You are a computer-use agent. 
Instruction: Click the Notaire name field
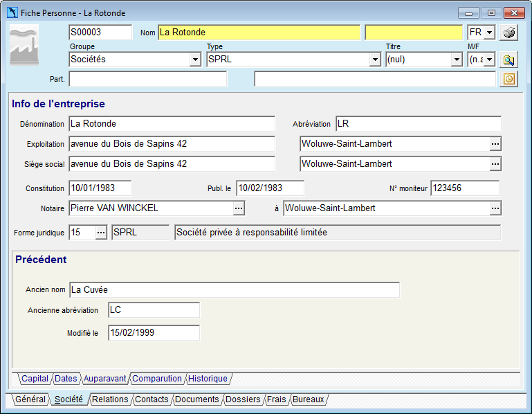tap(152, 208)
